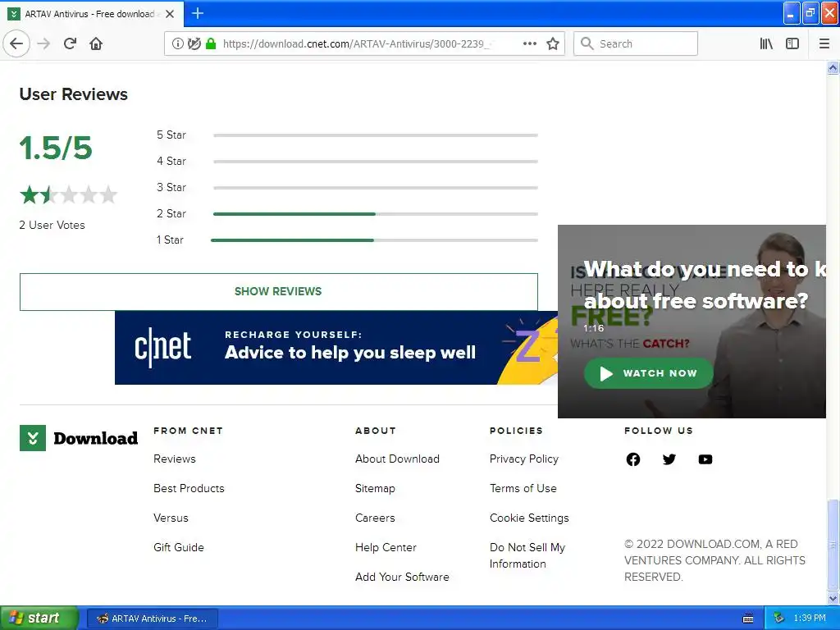
Task: Select the ARTAV Antivirus taskbar button
Action: point(152,619)
